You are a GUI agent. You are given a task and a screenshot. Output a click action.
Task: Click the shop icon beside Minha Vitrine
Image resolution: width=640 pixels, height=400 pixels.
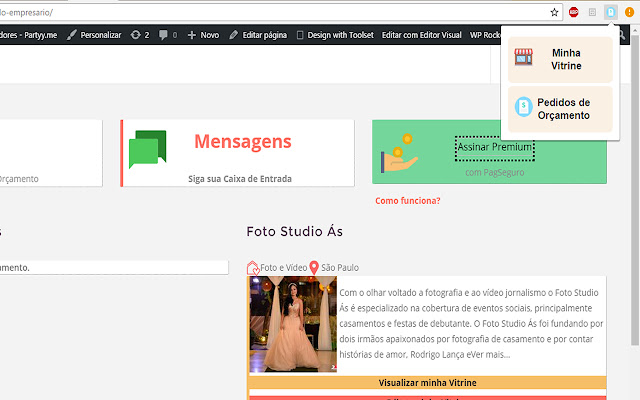tap(523, 57)
